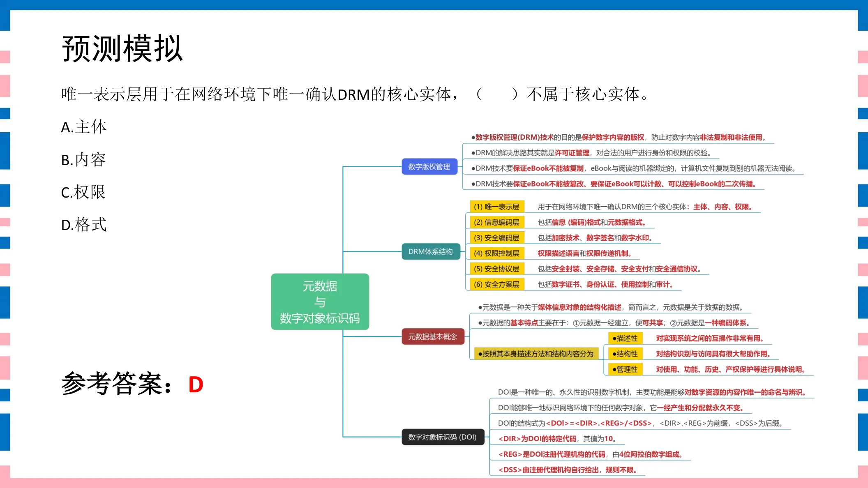Select answer option B.内容

click(x=83, y=159)
